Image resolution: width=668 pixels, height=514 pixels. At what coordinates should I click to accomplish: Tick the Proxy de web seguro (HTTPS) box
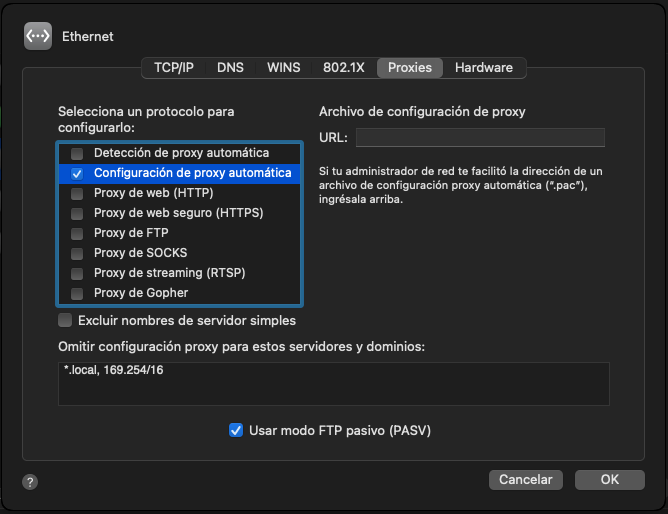[x=77, y=213]
